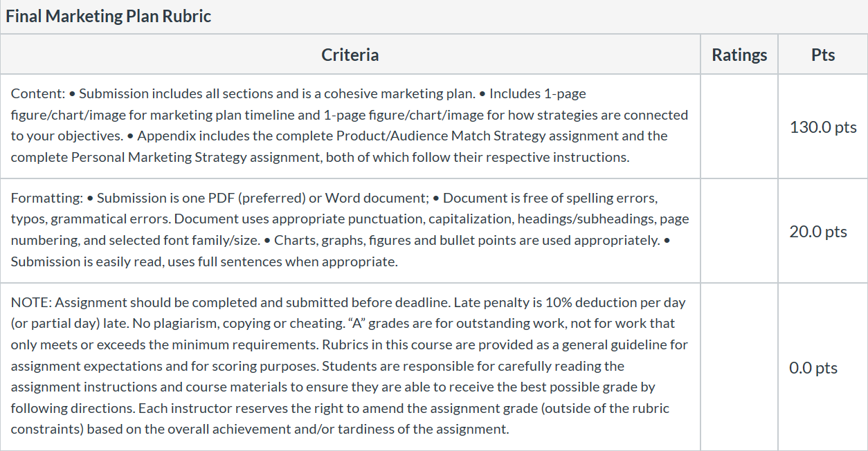Click the empty Ratings cell for Content
The width and height of the screenshot is (868, 451).
739,127
